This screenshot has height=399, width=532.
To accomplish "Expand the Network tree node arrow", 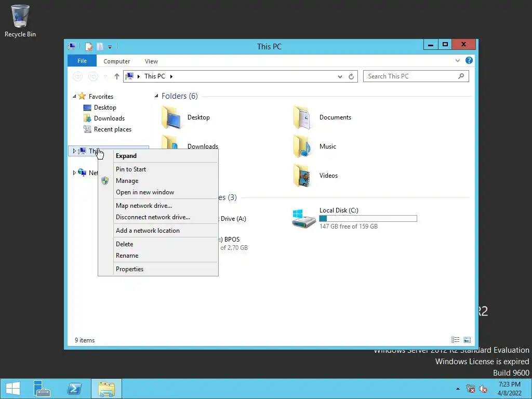I will (74, 172).
